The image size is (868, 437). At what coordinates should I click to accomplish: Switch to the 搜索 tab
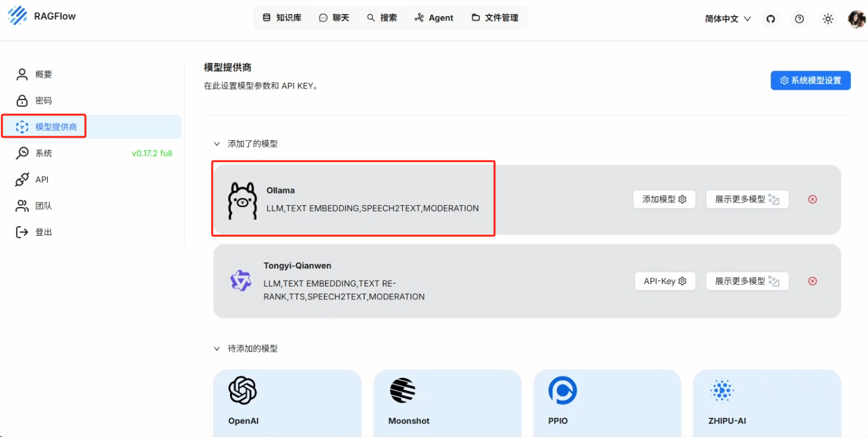click(382, 18)
